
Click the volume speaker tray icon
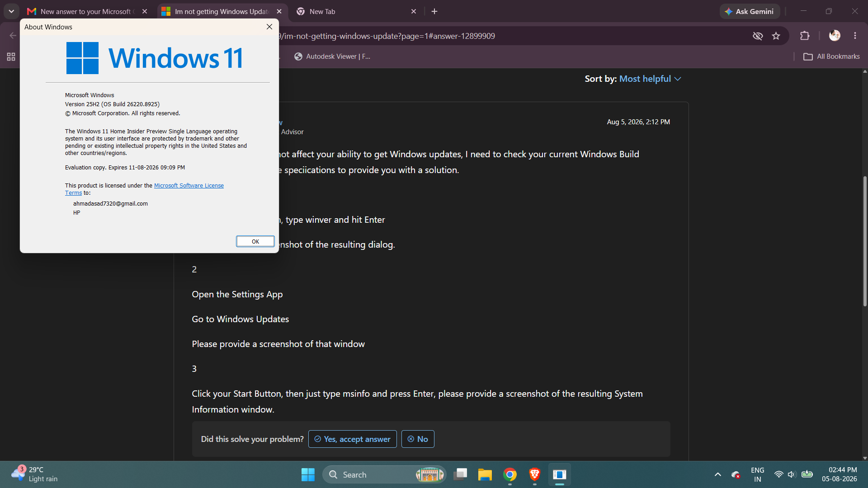792,474
